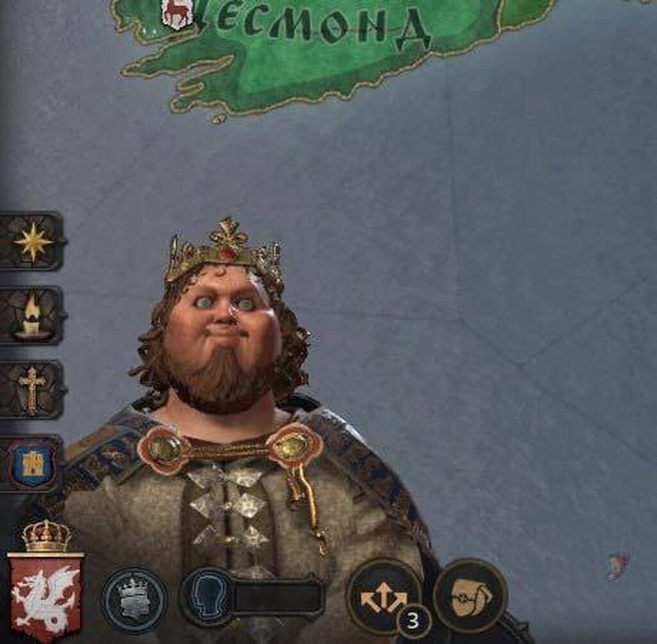Click the teal dots beside the deer shield
Image resolution: width=657 pixels, height=644 pixels.
(x=149, y=31)
